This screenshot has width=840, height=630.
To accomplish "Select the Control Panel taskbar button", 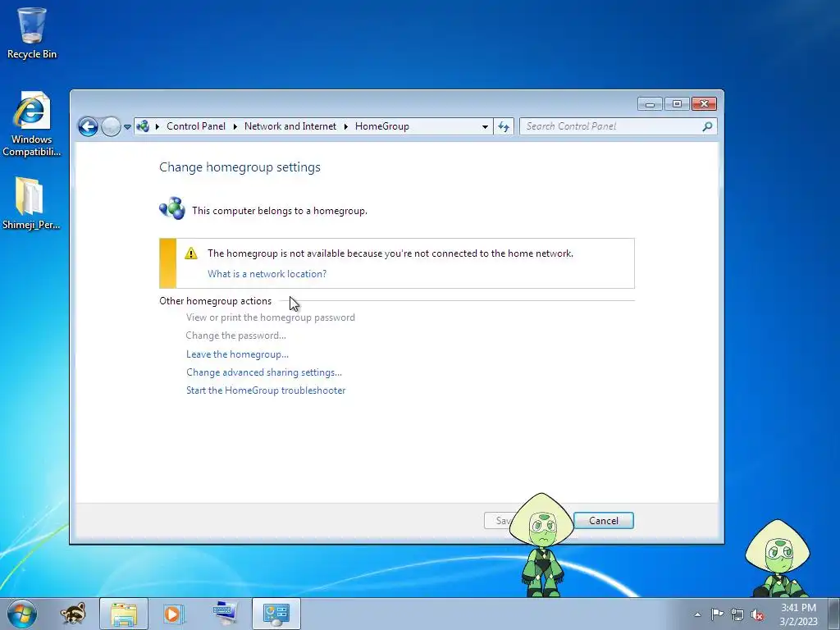I will click(x=276, y=614).
